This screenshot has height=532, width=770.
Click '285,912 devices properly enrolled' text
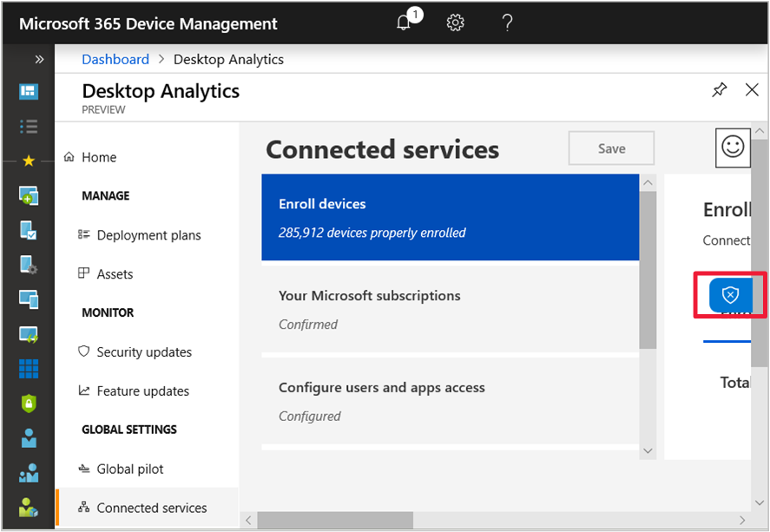tap(372, 233)
